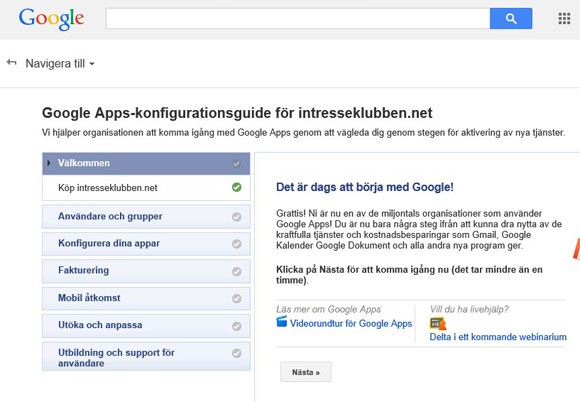Click the Vill du ha livehjälp? label
The image size is (580, 402).
pos(469,309)
